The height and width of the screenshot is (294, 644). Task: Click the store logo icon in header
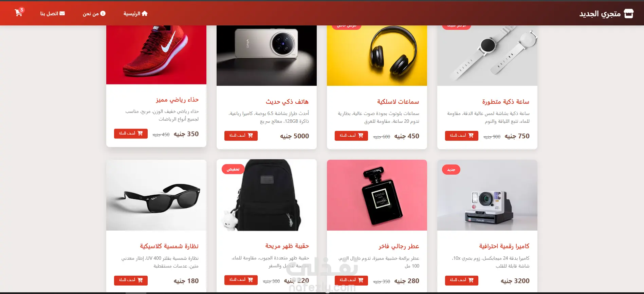click(x=628, y=14)
